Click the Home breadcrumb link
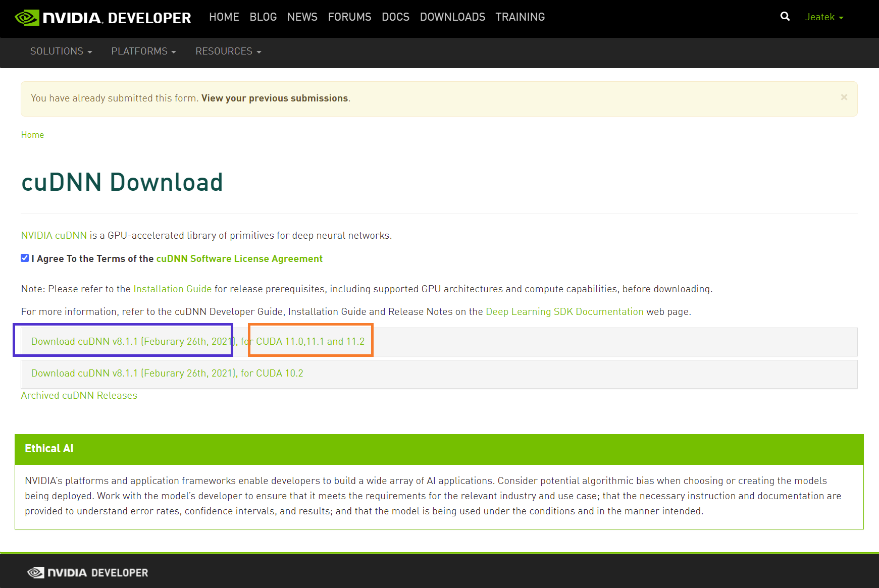This screenshot has width=879, height=588. tap(32, 135)
